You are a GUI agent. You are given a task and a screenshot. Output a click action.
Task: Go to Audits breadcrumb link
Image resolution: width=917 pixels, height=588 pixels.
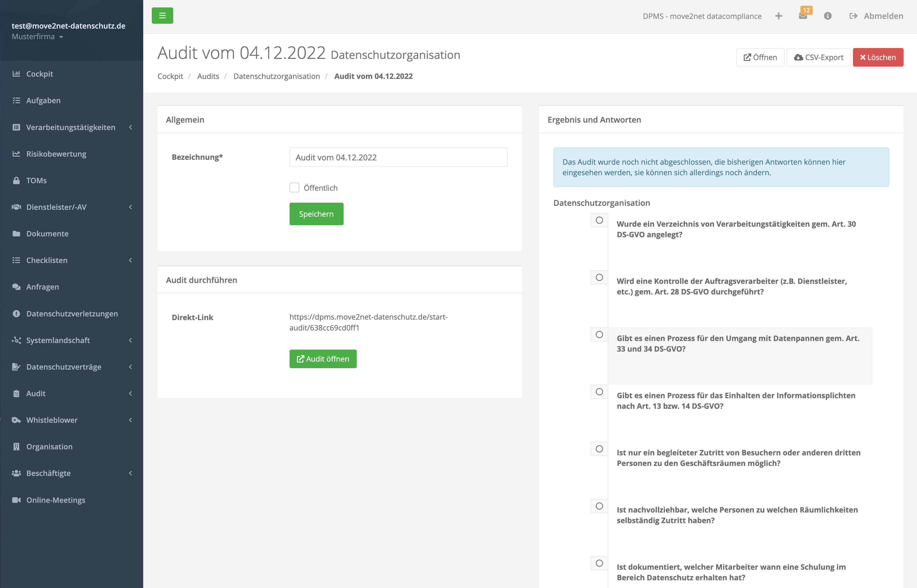208,76
